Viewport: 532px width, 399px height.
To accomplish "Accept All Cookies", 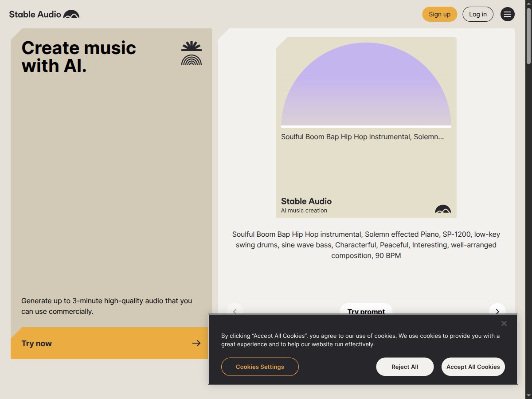I will pyautogui.click(x=473, y=367).
